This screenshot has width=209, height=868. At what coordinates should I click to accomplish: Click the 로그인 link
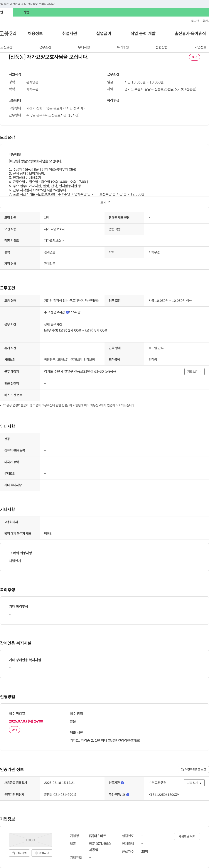point(195,21)
